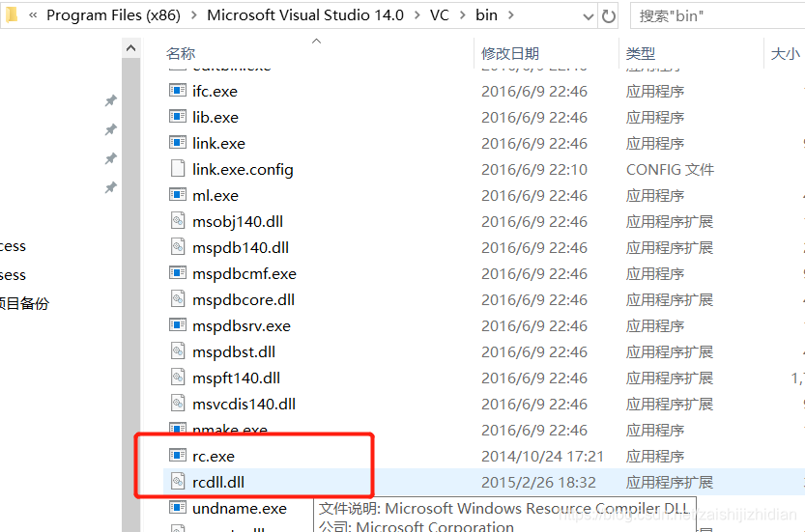The height and width of the screenshot is (532, 805).
Task: Click the rcdll.dll file icon
Action: (178, 482)
